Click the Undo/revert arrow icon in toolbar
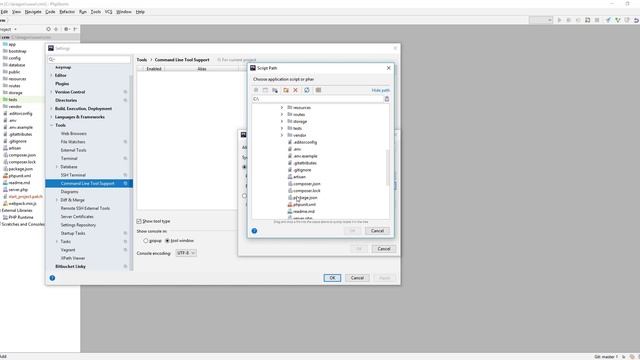 pos(636,20)
